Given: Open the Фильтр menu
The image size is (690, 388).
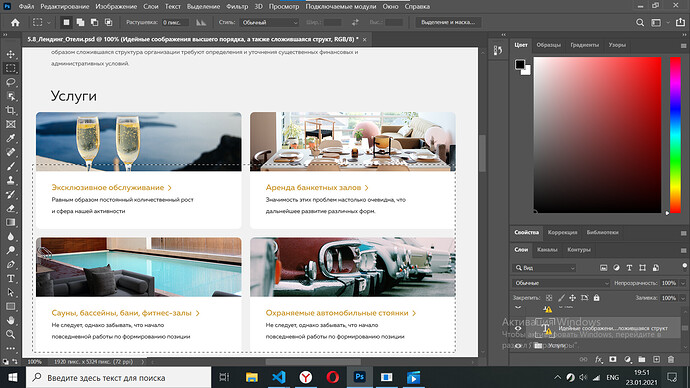Looking at the screenshot, I should (237, 7).
